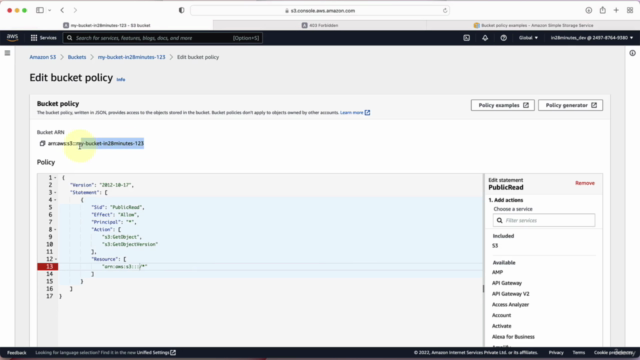Select API Gateway V2 service
The image size is (640, 360).
tap(510, 294)
